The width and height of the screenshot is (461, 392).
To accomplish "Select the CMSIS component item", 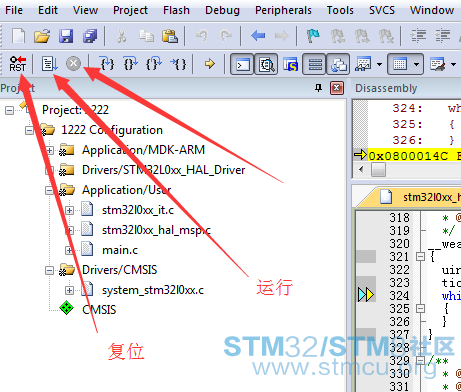I will (99, 310).
